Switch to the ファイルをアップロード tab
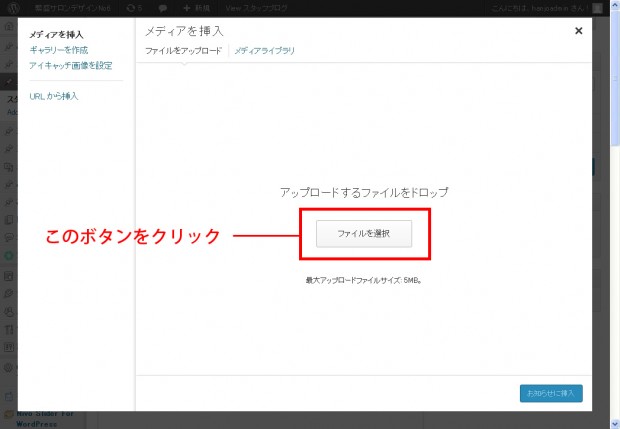This screenshot has height=429, width=620. click(x=183, y=50)
